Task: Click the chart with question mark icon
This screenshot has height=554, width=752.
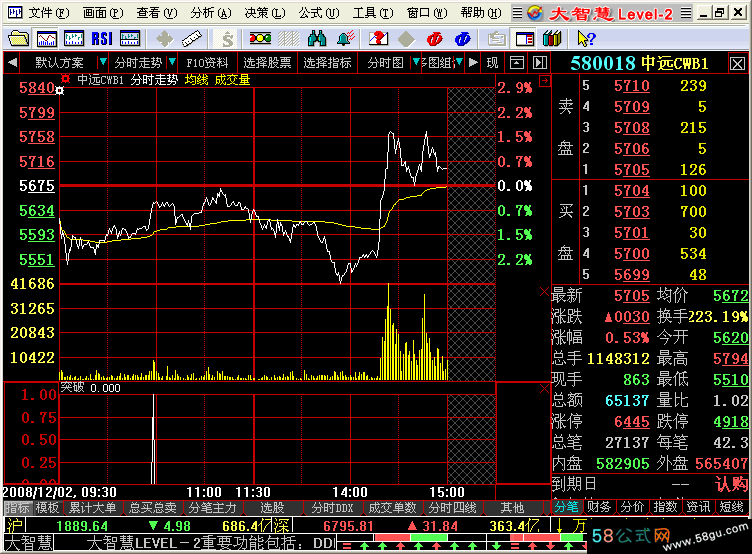Action: pos(378,38)
